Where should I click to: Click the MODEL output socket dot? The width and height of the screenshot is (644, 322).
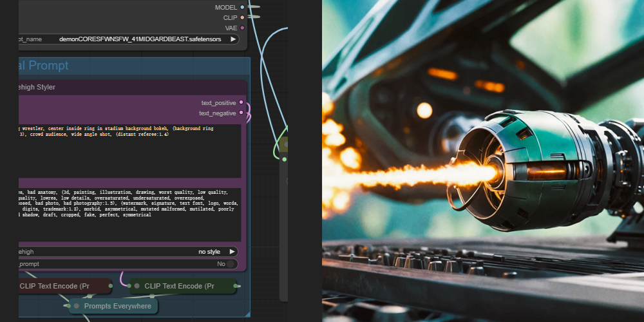[x=242, y=7]
